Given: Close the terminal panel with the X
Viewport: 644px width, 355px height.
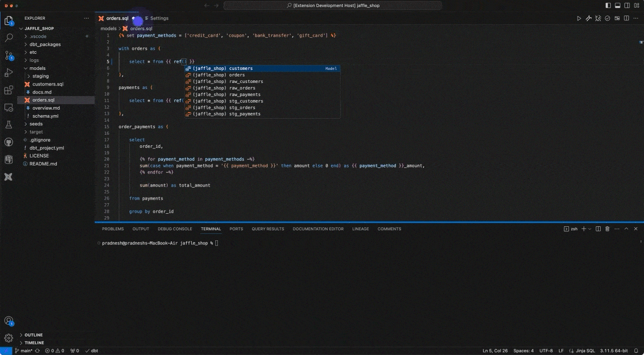Looking at the screenshot, I should click(x=636, y=229).
